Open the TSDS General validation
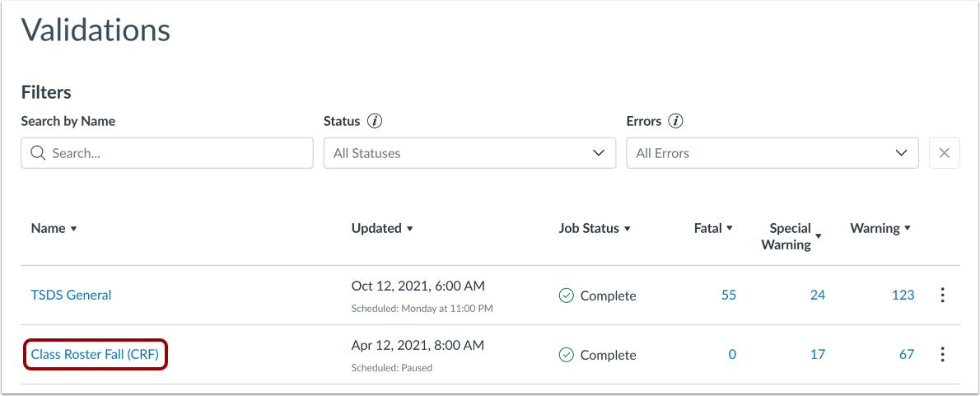 [x=71, y=295]
